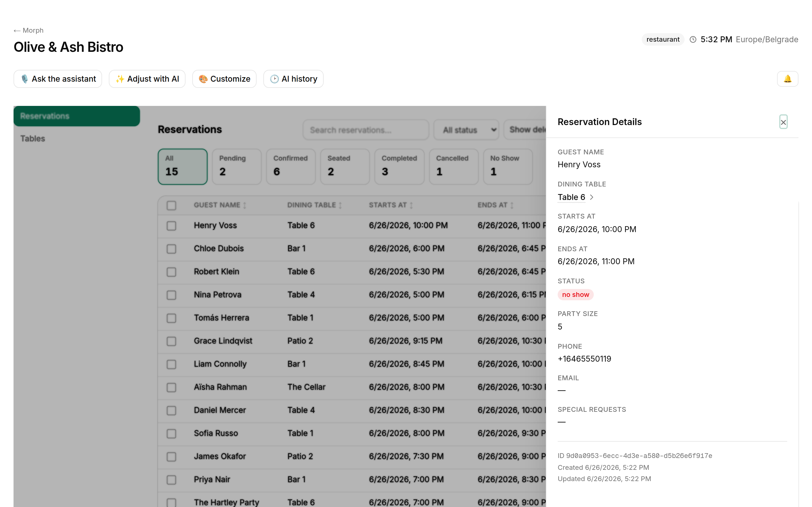Open the All status dropdown
Viewport: 812px width, 507px height.
[466, 130]
